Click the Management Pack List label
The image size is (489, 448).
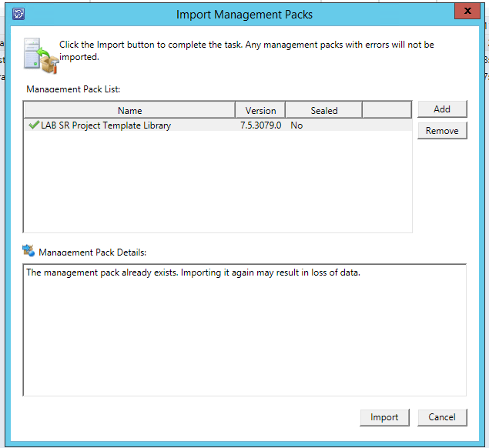click(73, 89)
